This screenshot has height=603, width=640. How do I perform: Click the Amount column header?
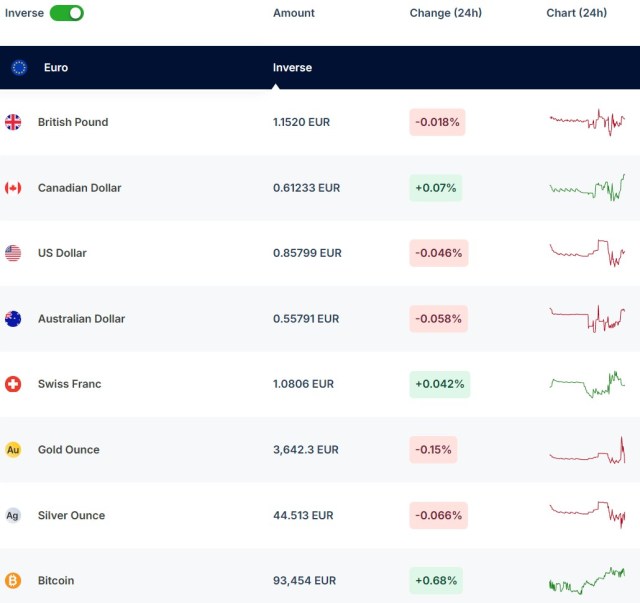point(294,13)
